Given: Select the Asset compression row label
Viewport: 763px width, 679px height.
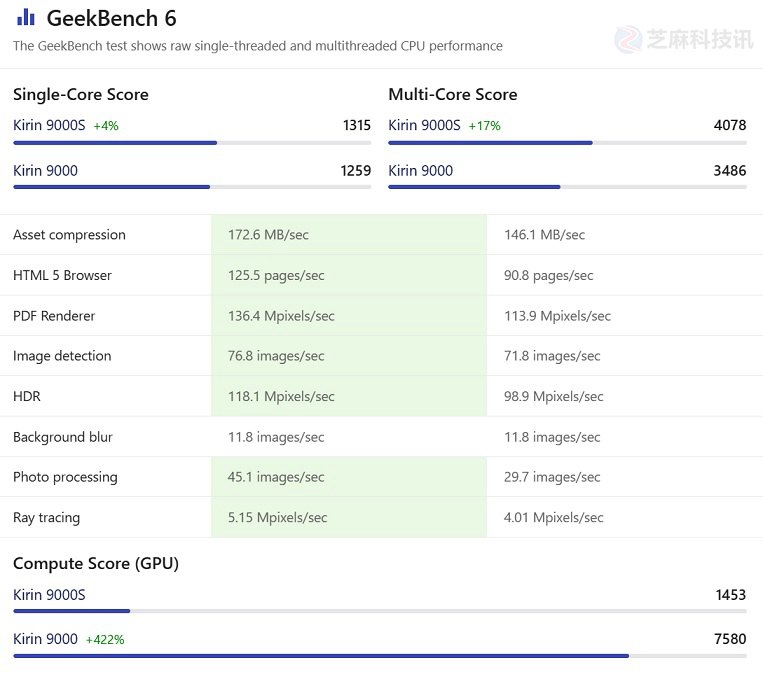Looking at the screenshot, I should click(69, 235).
